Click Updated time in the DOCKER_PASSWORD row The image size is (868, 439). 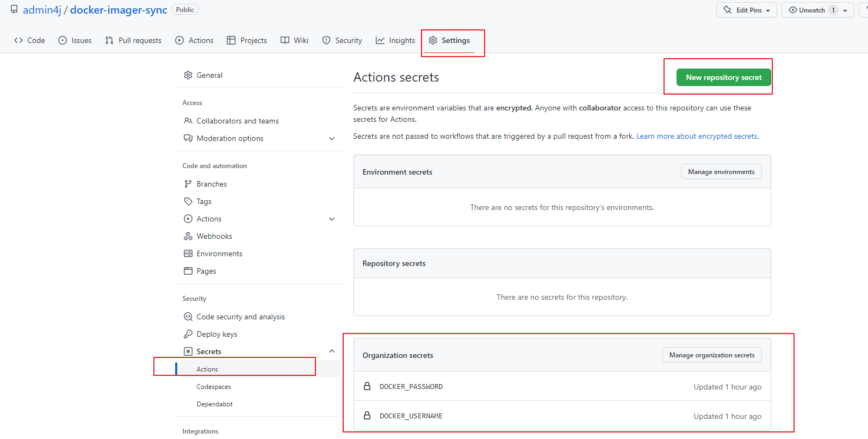pos(728,387)
